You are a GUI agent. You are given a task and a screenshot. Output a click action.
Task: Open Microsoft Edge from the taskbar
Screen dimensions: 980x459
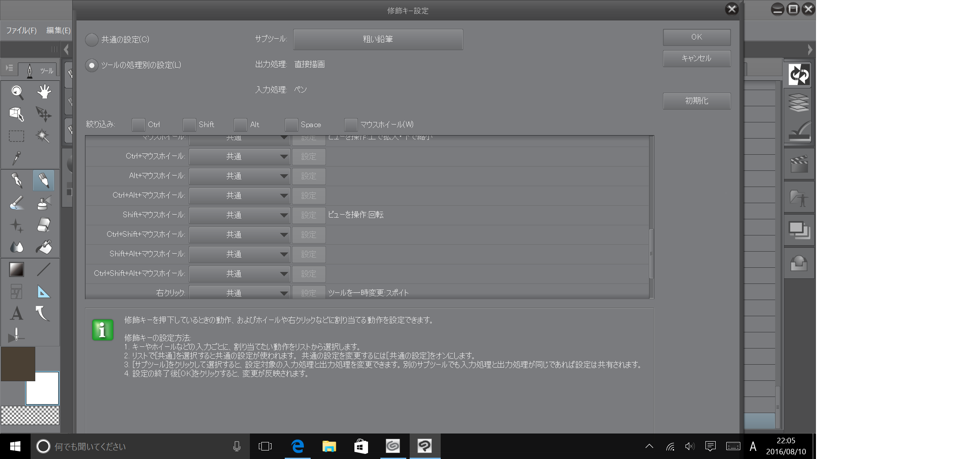coord(297,446)
